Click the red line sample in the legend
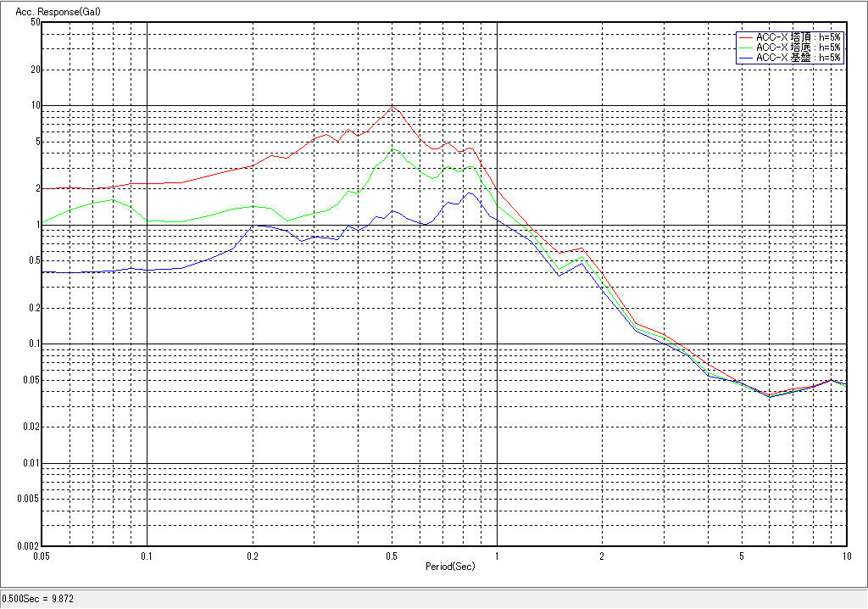Image resolution: width=868 pixels, height=609 pixels. pyautogui.click(x=745, y=38)
